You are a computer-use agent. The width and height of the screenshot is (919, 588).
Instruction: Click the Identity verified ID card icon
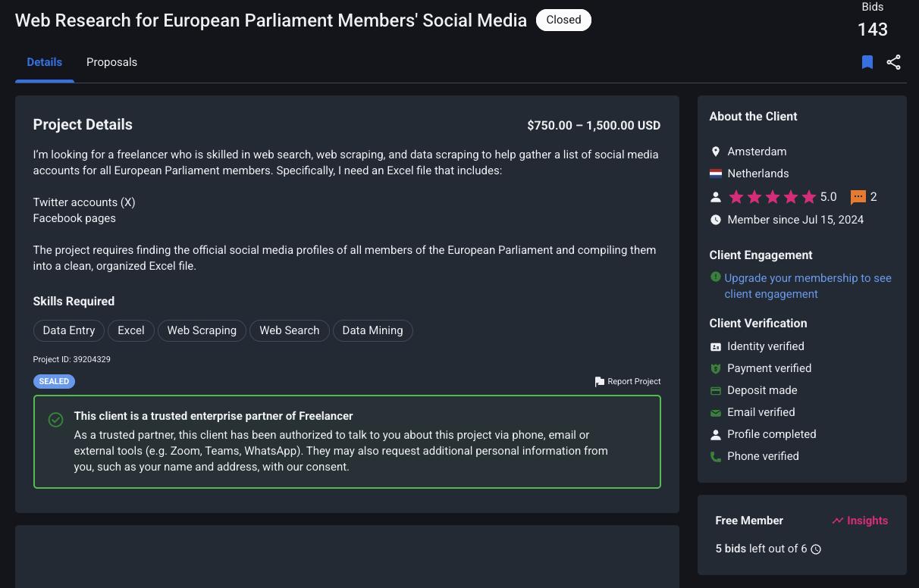click(716, 347)
